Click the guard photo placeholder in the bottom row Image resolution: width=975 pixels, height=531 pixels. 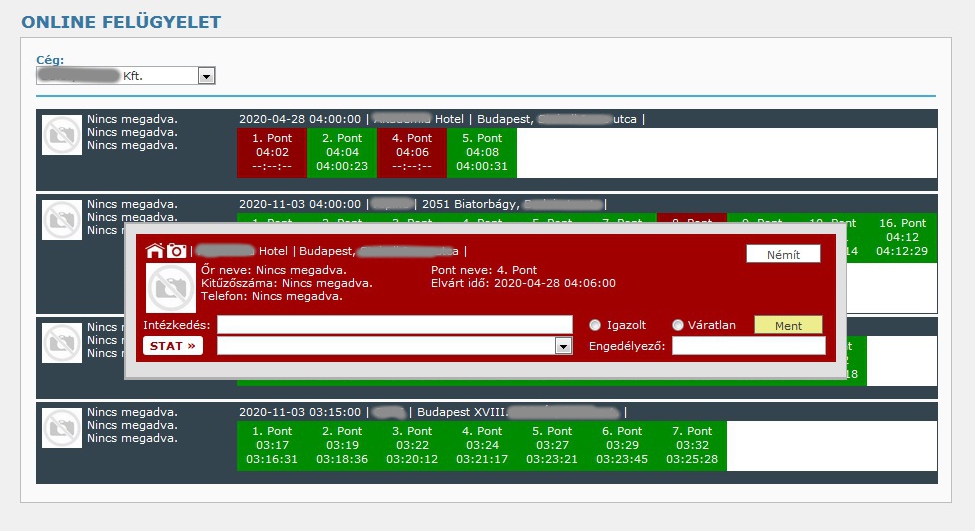(62, 428)
